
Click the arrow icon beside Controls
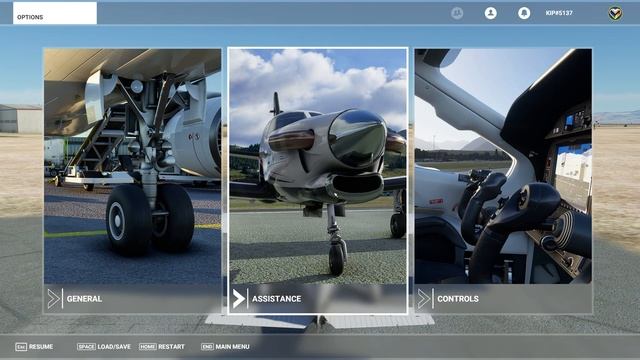tap(424, 299)
